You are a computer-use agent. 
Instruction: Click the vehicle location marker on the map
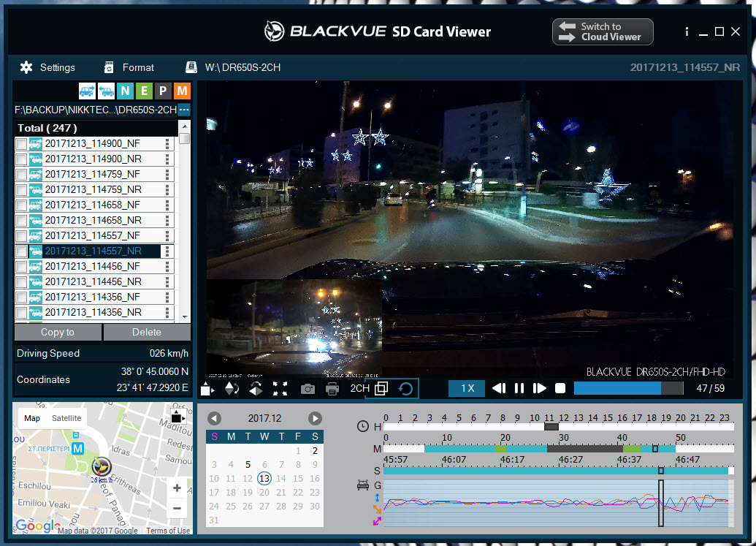(x=102, y=466)
